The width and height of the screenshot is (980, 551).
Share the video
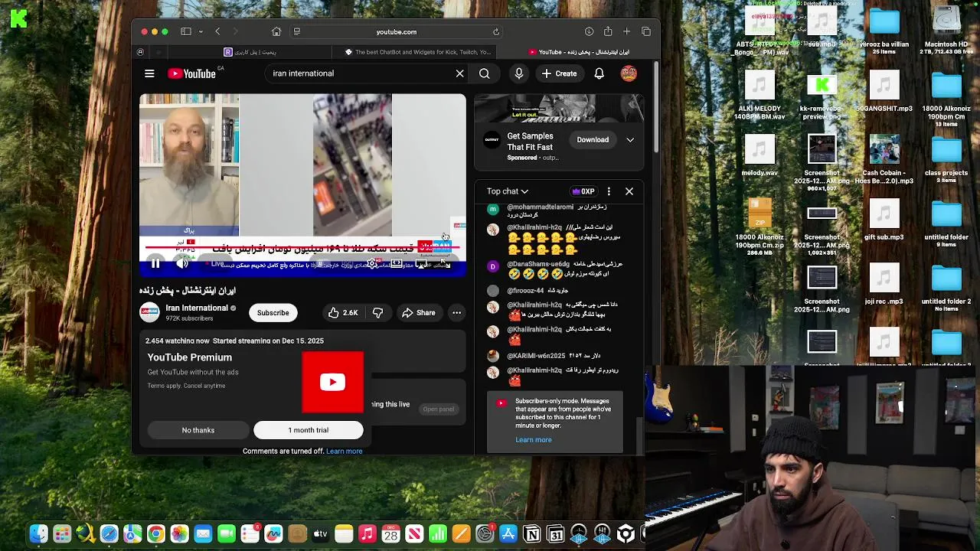419,312
